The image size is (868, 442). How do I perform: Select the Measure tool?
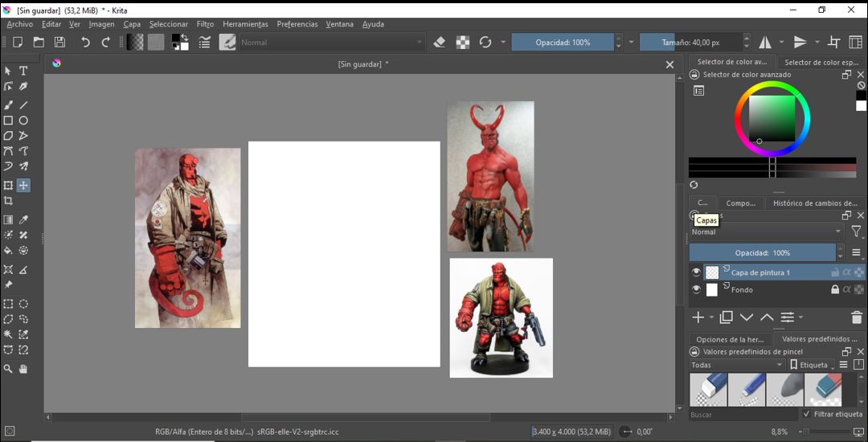24,269
